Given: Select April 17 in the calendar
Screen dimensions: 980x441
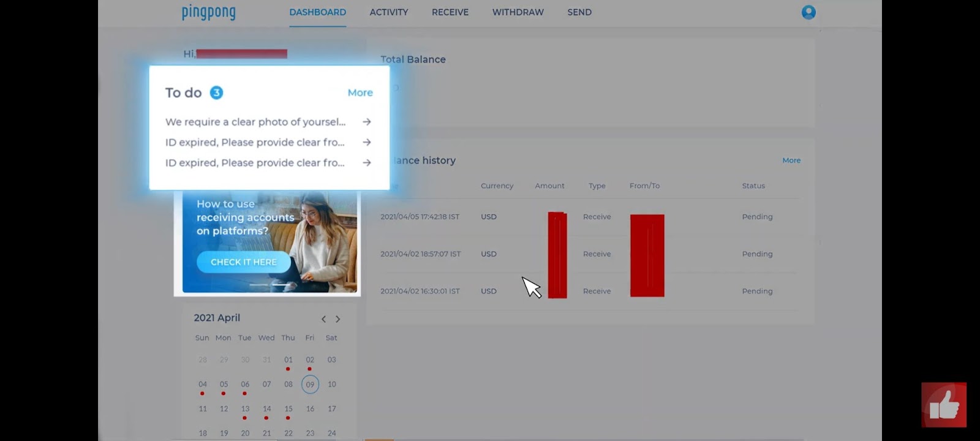Looking at the screenshot, I should point(331,409).
